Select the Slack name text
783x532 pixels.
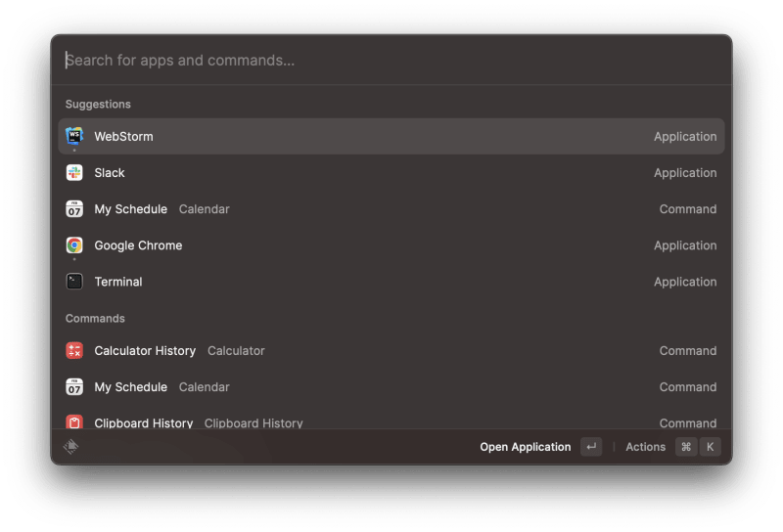[110, 173]
